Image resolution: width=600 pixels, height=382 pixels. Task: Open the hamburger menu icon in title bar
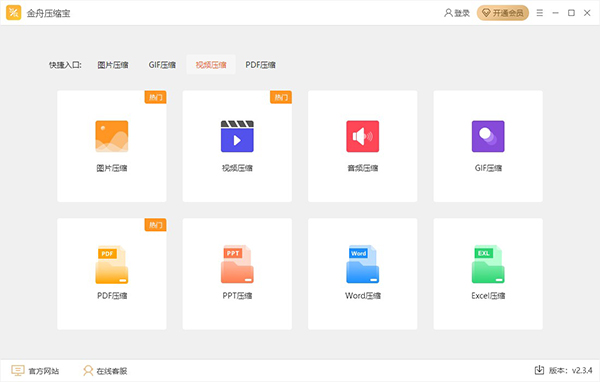(540, 13)
